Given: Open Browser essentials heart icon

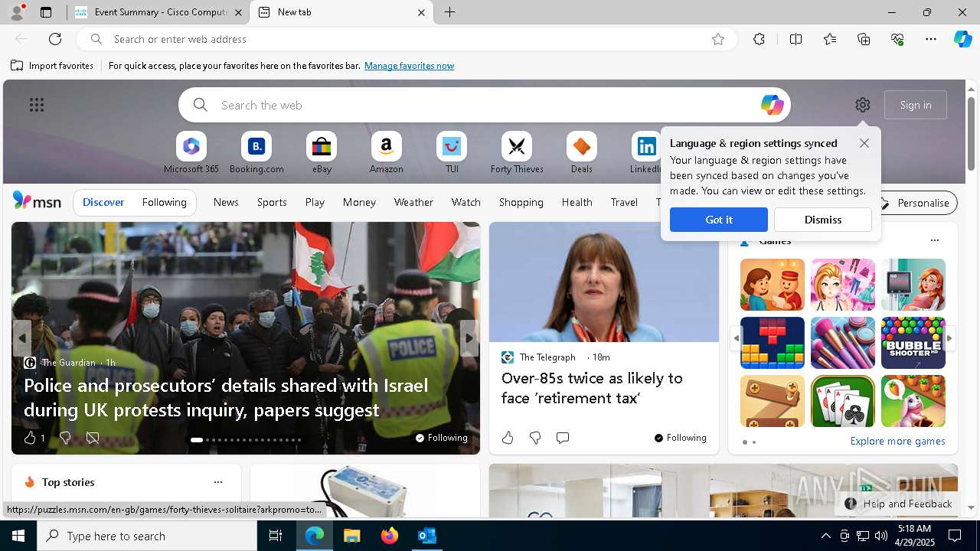Looking at the screenshot, I should click(x=897, y=39).
